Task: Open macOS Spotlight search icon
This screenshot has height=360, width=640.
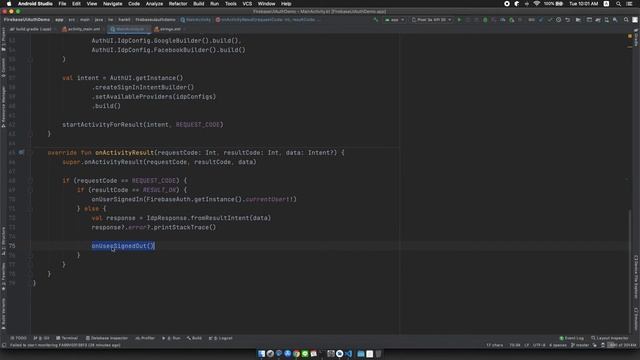Action: click(x=619, y=4)
